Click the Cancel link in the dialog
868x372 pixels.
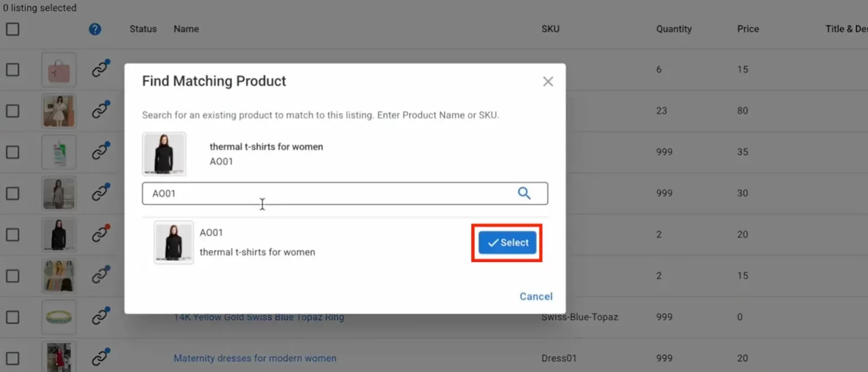pos(536,296)
